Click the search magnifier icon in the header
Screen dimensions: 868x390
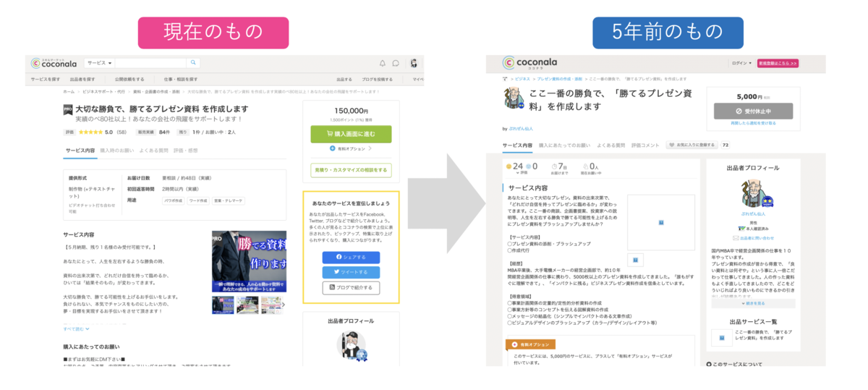tap(193, 63)
